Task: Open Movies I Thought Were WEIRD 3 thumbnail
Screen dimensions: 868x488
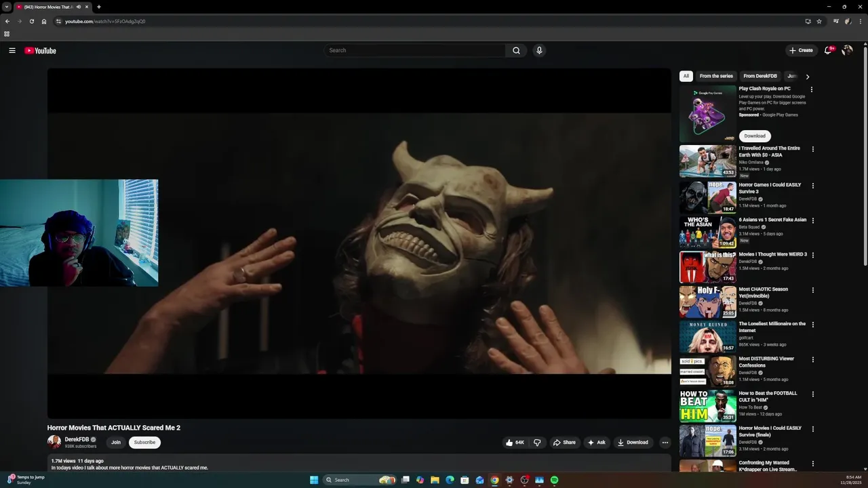Action: pos(707,267)
